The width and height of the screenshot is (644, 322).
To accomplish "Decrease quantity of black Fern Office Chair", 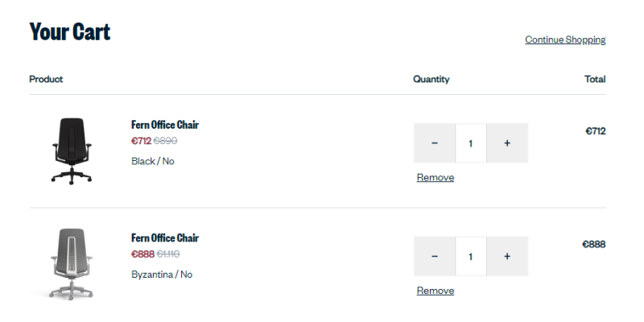I will (x=435, y=143).
